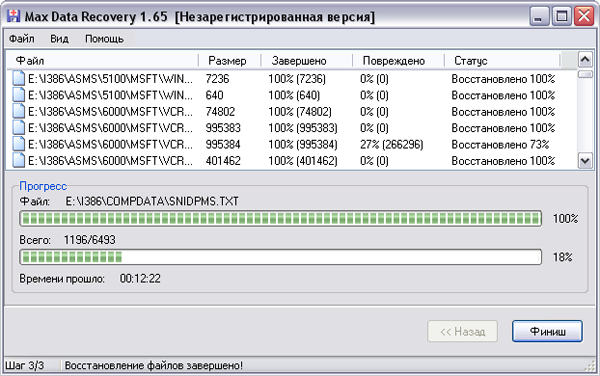The width and height of the screenshot is (600, 376).
Task: Sort by the Завершено column header
Action: click(x=307, y=60)
